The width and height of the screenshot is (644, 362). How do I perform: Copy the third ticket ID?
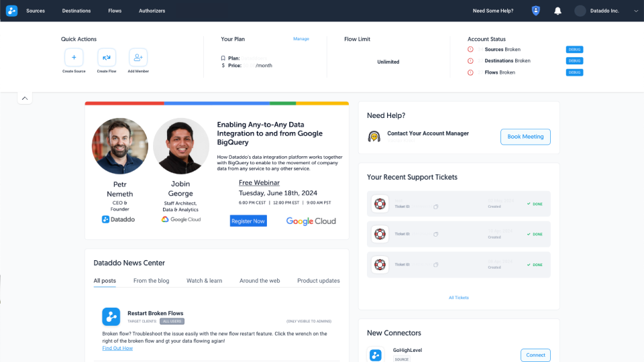coord(436,265)
